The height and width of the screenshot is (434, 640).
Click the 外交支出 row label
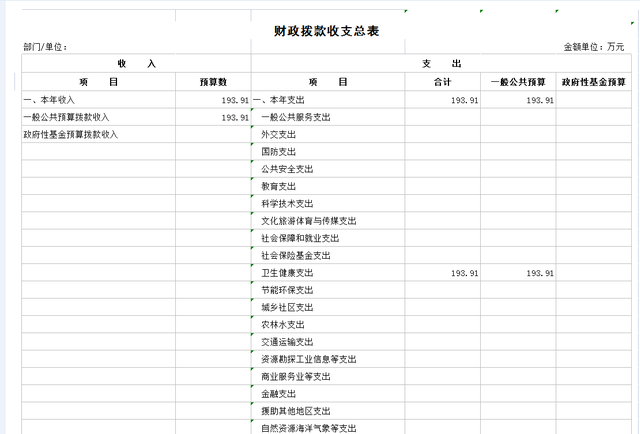278,134
